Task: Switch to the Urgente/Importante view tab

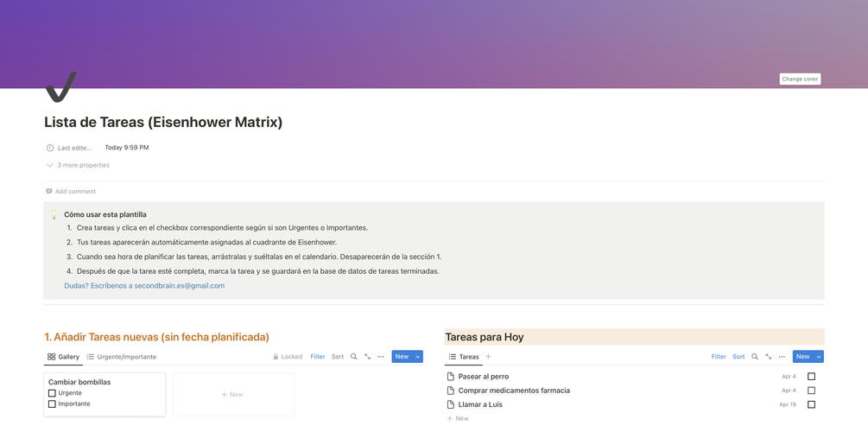Action: [x=122, y=357]
